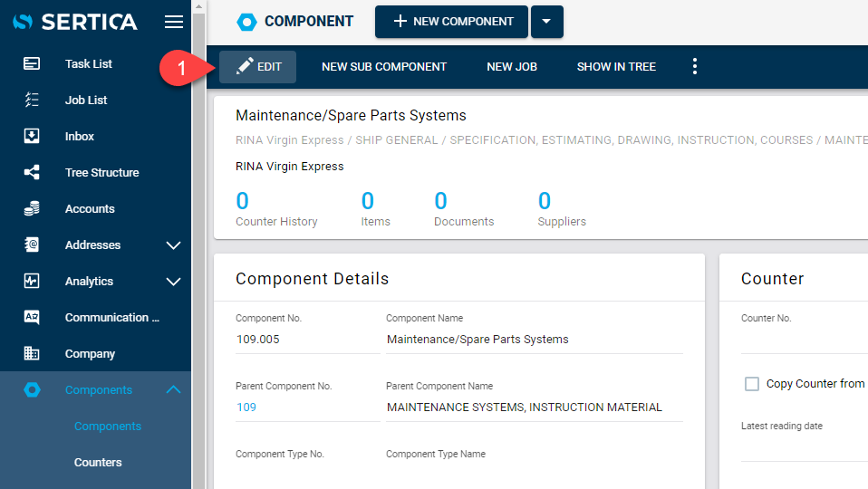Screen dimensions: 868x489
Task: Select the Components submenu item
Action: coord(108,426)
